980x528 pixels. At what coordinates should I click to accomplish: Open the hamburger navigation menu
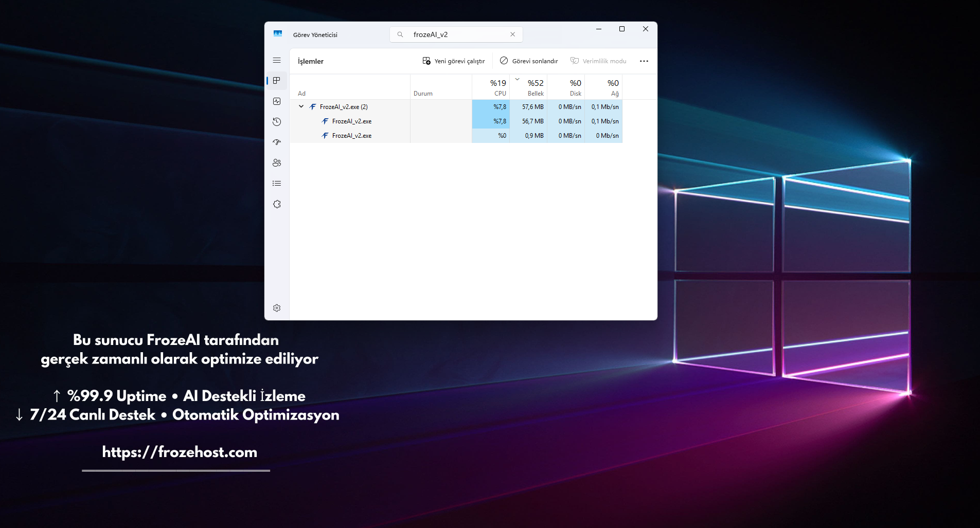click(x=277, y=60)
